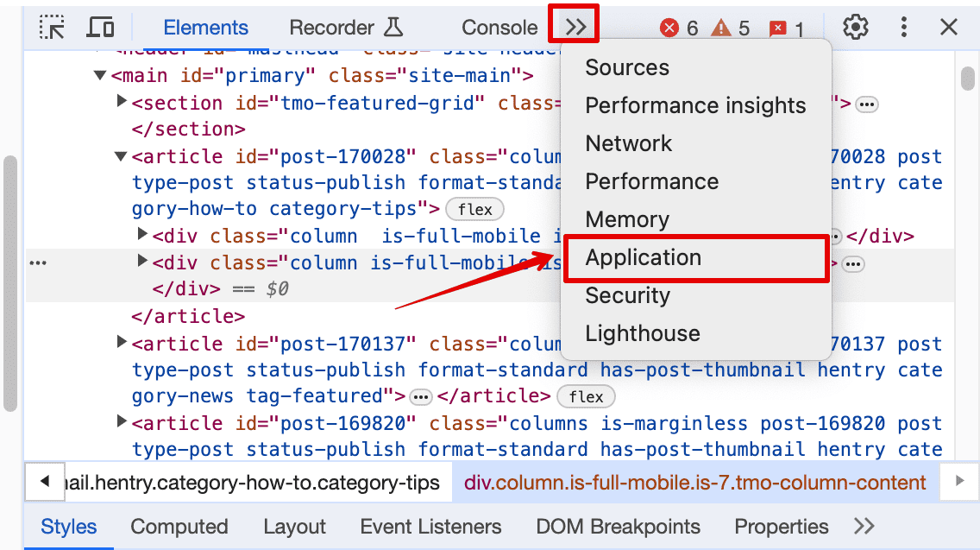This screenshot has height=550, width=980.
Task: Click the red errors count indicator
Action: click(x=679, y=28)
